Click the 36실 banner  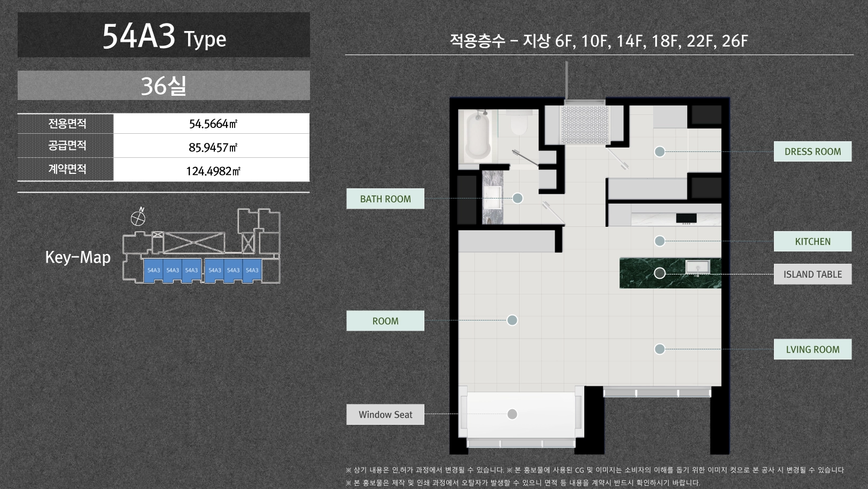click(164, 86)
